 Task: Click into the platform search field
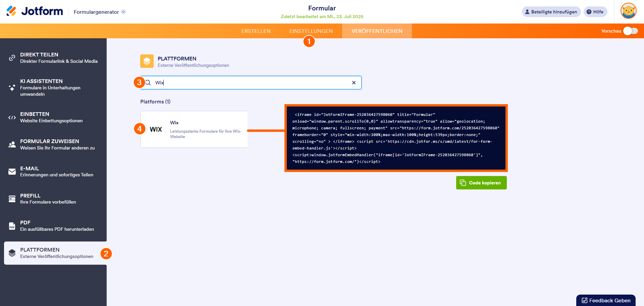click(x=251, y=83)
